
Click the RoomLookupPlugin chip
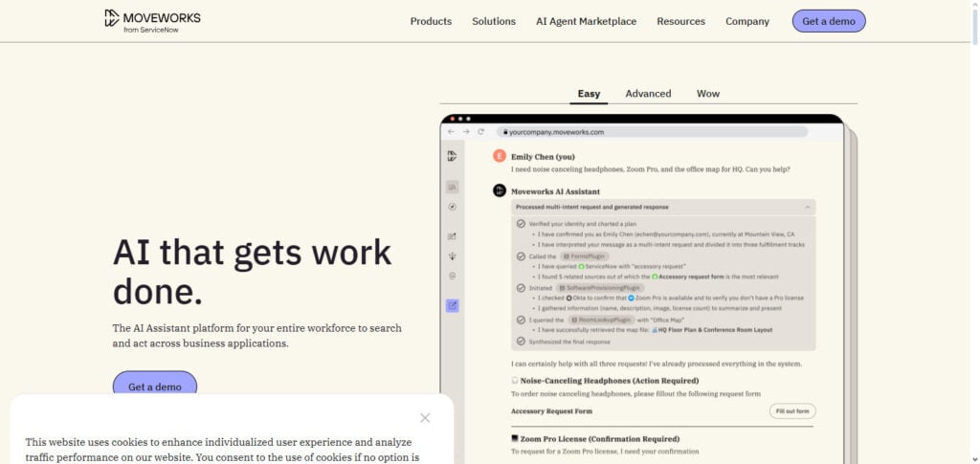point(603,320)
